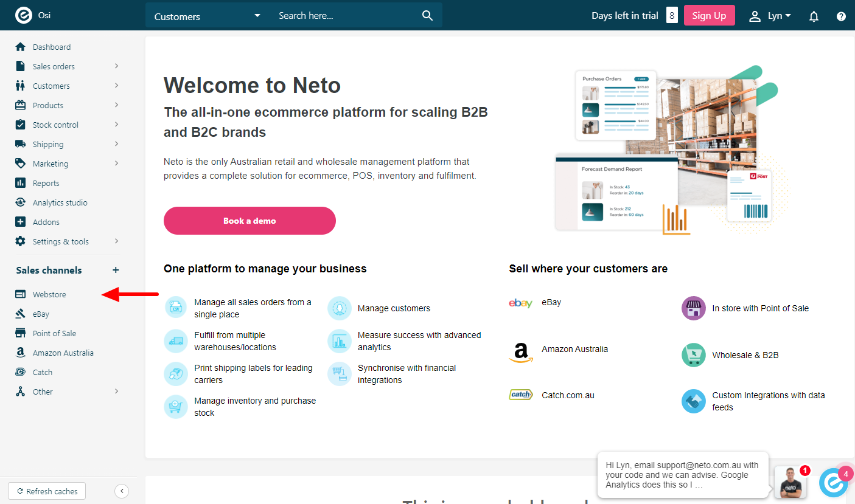
Task: Click the days left in trial counter
Action: click(x=672, y=16)
